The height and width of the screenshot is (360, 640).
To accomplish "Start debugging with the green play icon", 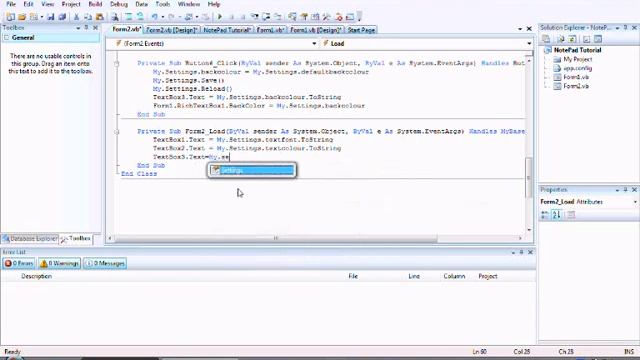I will tap(220, 17).
